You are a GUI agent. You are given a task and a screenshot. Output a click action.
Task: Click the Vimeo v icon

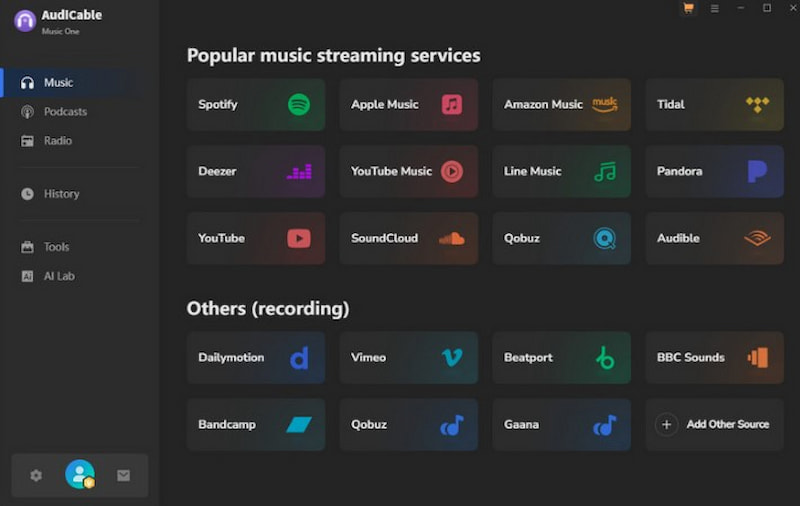(452, 358)
